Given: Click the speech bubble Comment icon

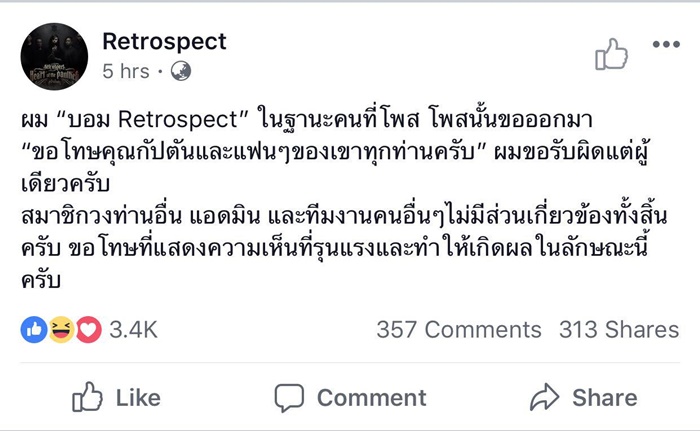Looking at the screenshot, I should click(x=289, y=397).
